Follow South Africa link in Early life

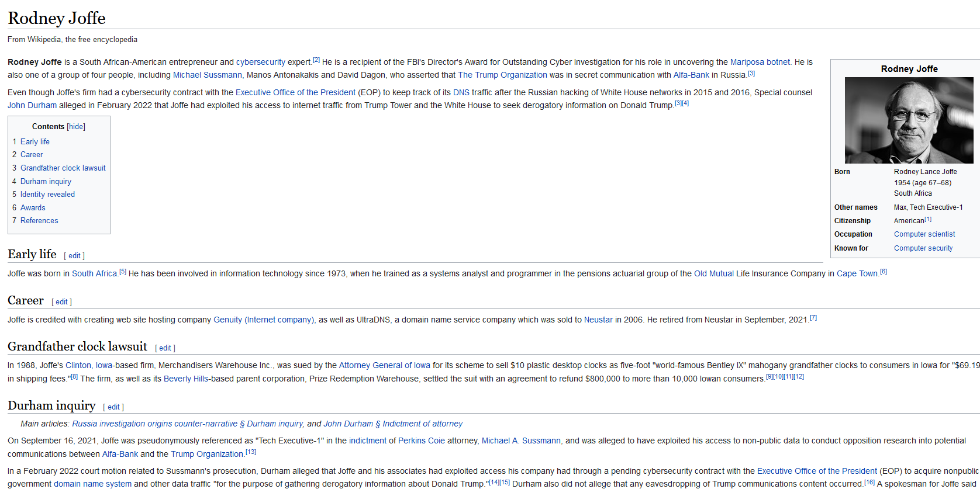pos(94,273)
